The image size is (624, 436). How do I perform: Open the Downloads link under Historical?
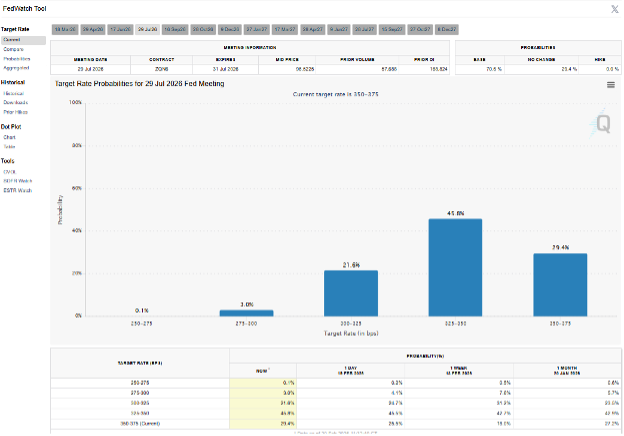(15, 102)
